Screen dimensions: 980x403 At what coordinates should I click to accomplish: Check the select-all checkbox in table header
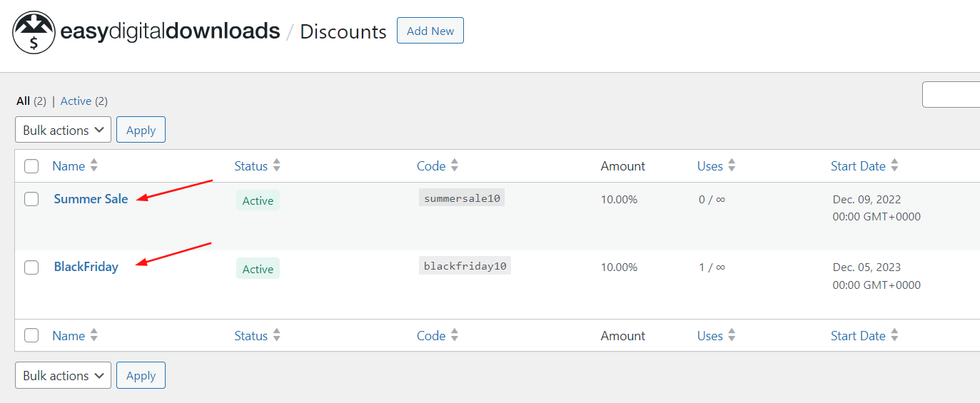click(31, 166)
